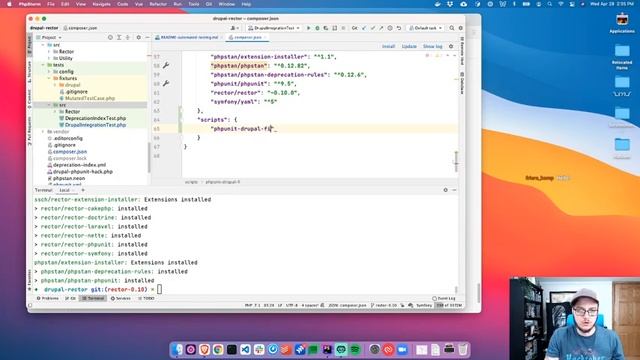640x360 pixels.
Task: Click the close x on the composer.json tab
Action: click(265, 38)
